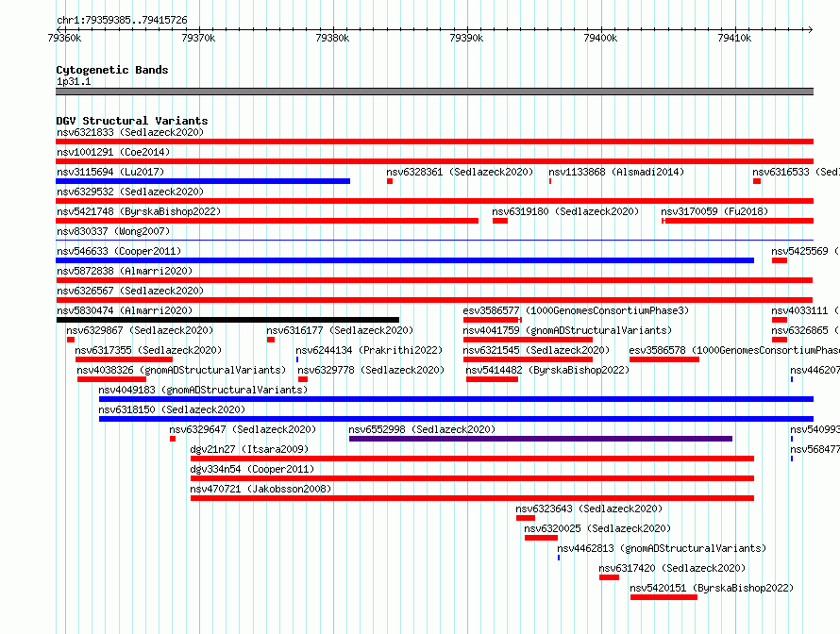840x634 pixels.
Task: Click the nsv4049183 (gnomADStructuralVariants) label
Action: pos(203,390)
